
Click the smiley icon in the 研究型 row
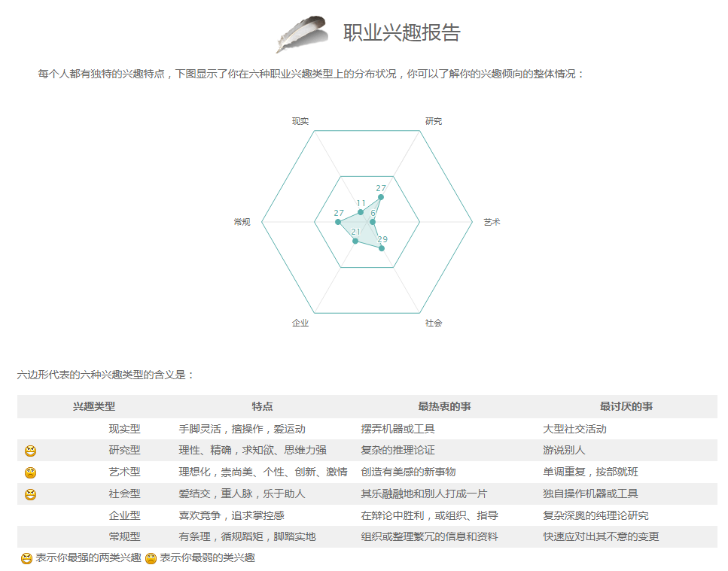pos(30,451)
